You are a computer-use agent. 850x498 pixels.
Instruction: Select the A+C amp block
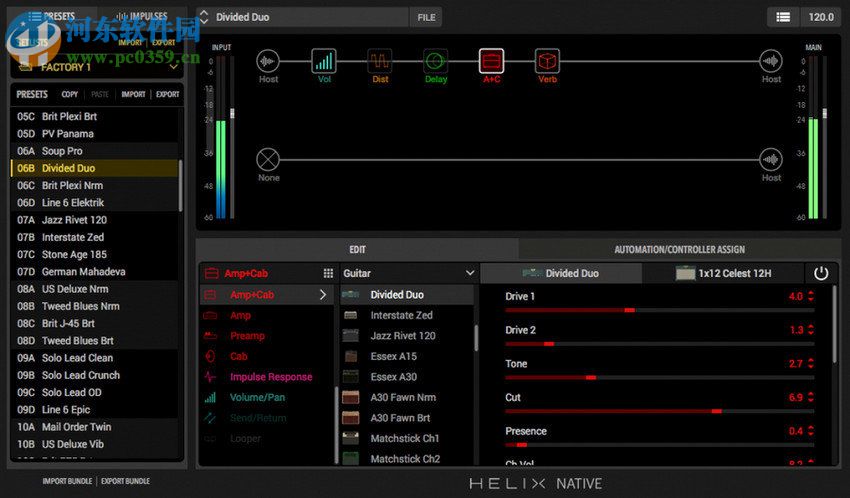[491, 61]
